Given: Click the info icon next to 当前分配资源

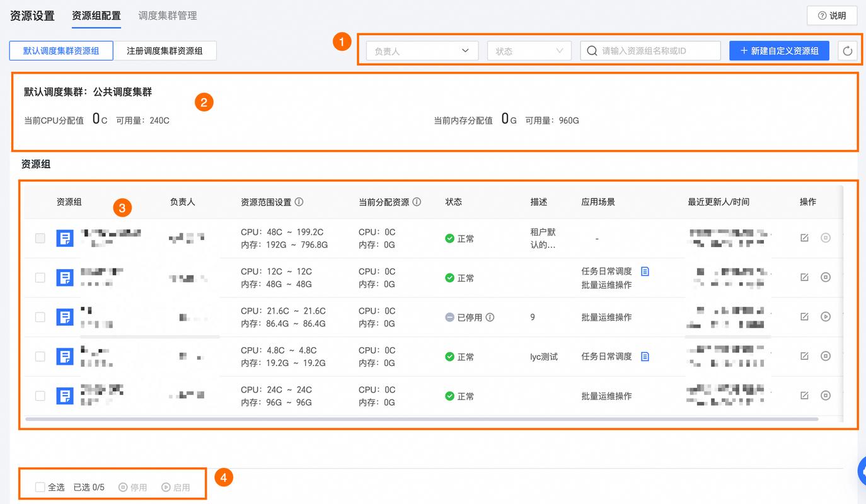Looking at the screenshot, I should 417,202.
